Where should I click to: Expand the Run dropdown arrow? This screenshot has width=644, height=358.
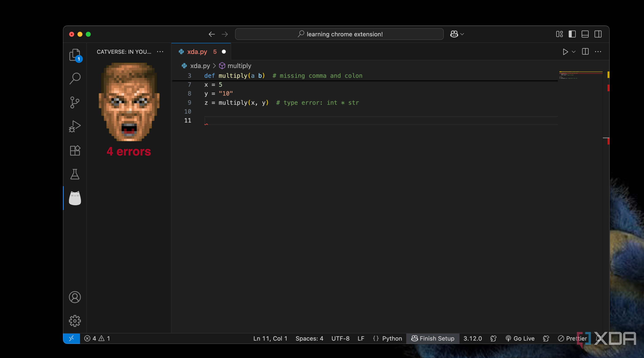pos(574,52)
